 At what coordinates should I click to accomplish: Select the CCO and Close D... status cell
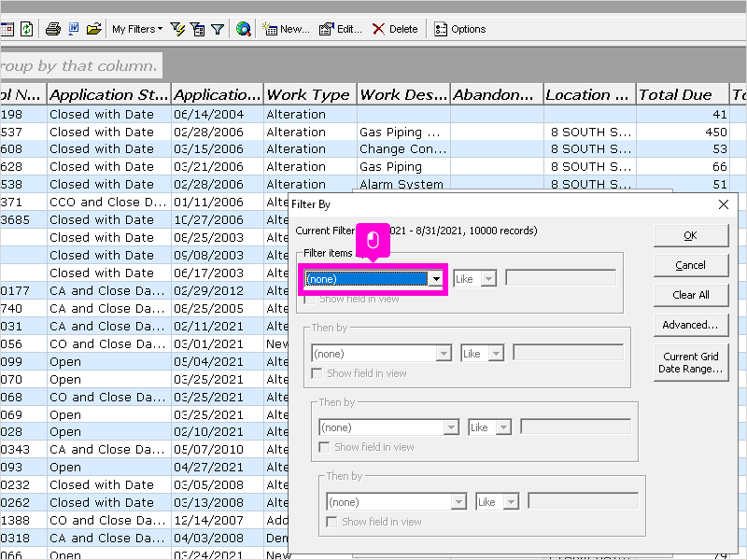(x=109, y=202)
